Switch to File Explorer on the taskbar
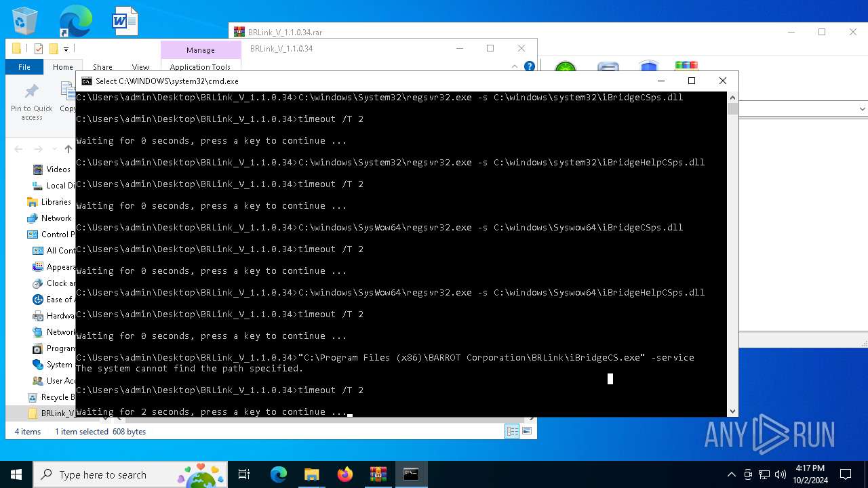The height and width of the screenshot is (488, 868). tap(311, 474)
